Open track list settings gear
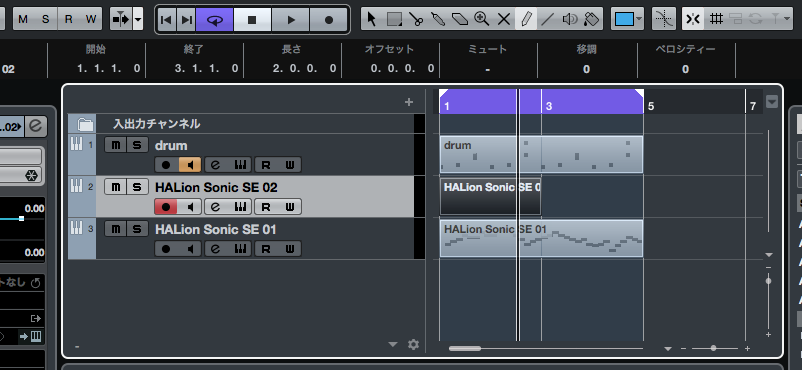This screenshot has width=802, height=370. [x=413, y=344]
